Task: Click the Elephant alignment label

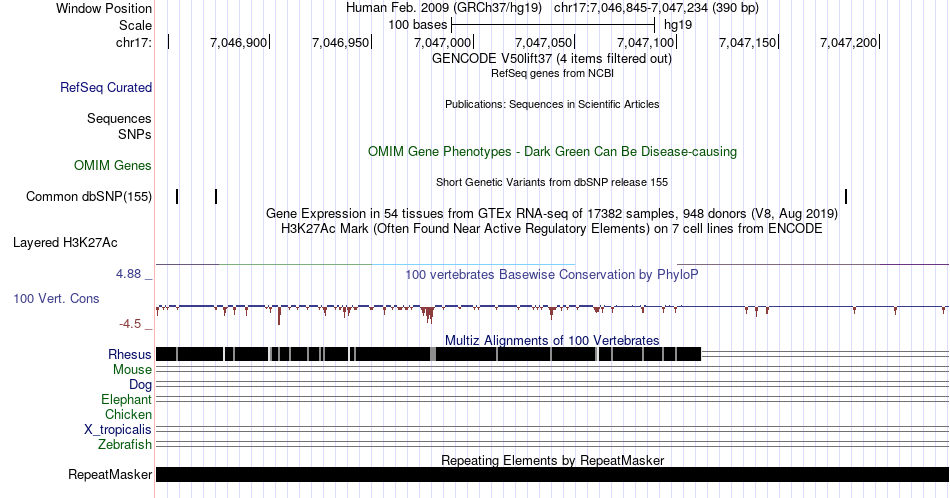Action: pyautogui.click(x=127, y=399)
